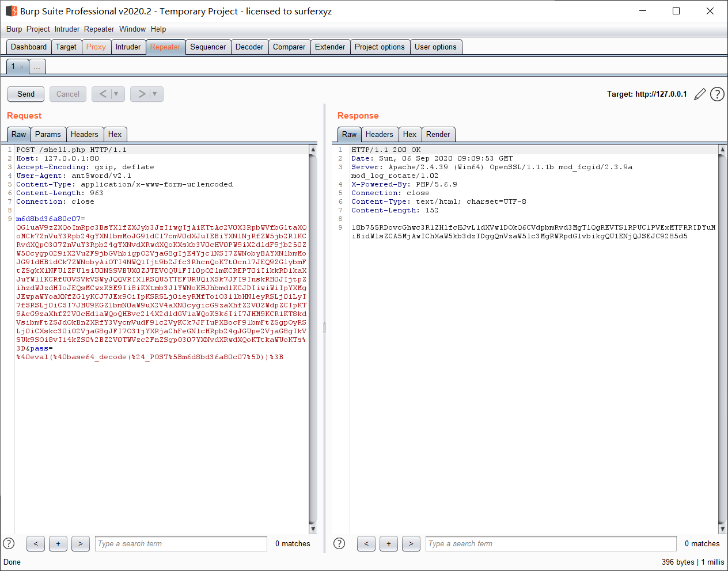Click request search next match button
Viewport: 728px width, 571px height.
[81, 543]
